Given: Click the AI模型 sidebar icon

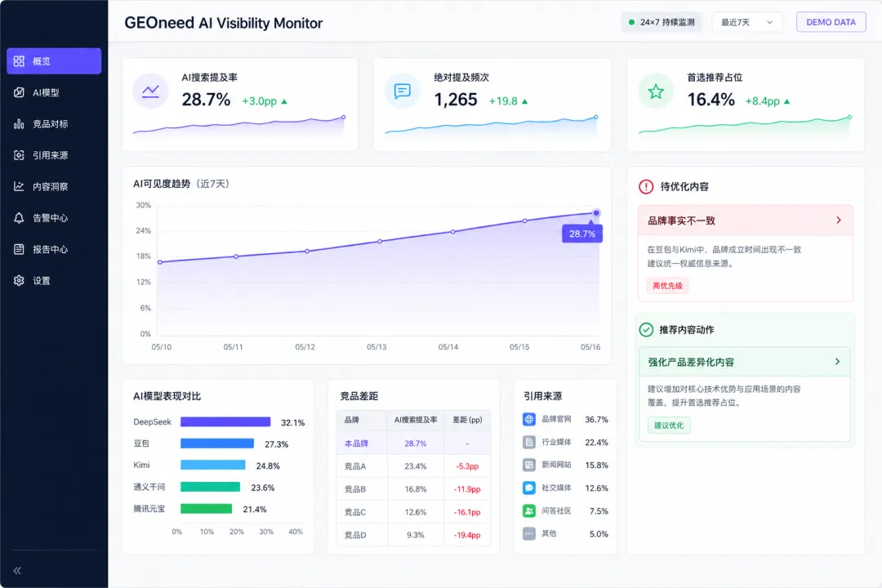Looking at the screenshot, I should (19, 92).
